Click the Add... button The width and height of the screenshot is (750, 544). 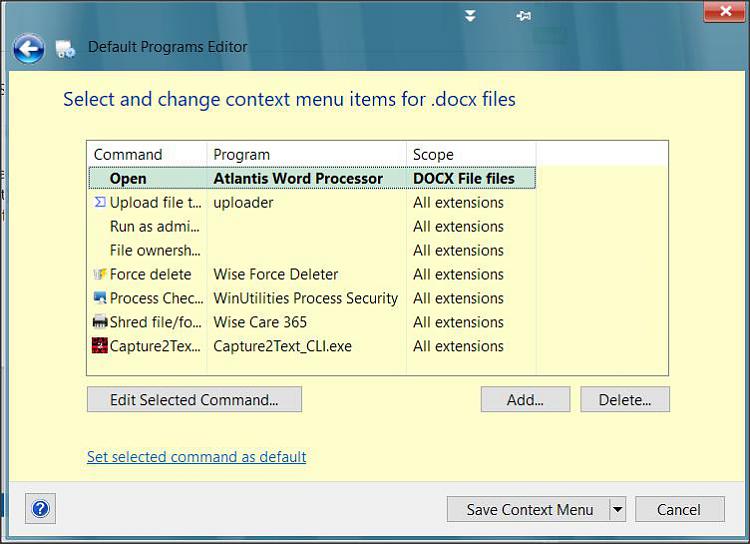[525, 400]
